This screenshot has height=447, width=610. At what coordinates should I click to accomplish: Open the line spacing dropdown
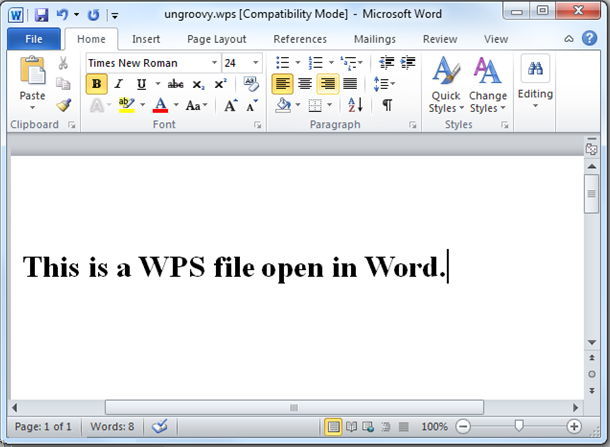coord(384,84)
